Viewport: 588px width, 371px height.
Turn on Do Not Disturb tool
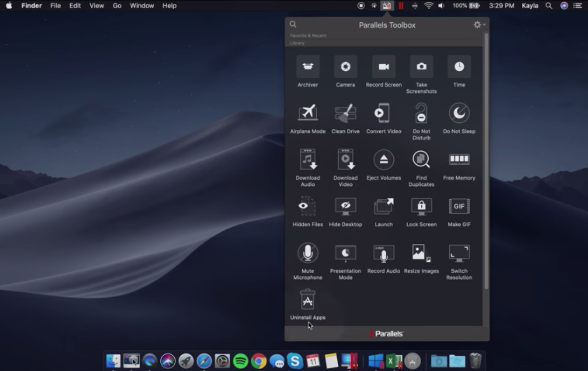click(421, 113)
